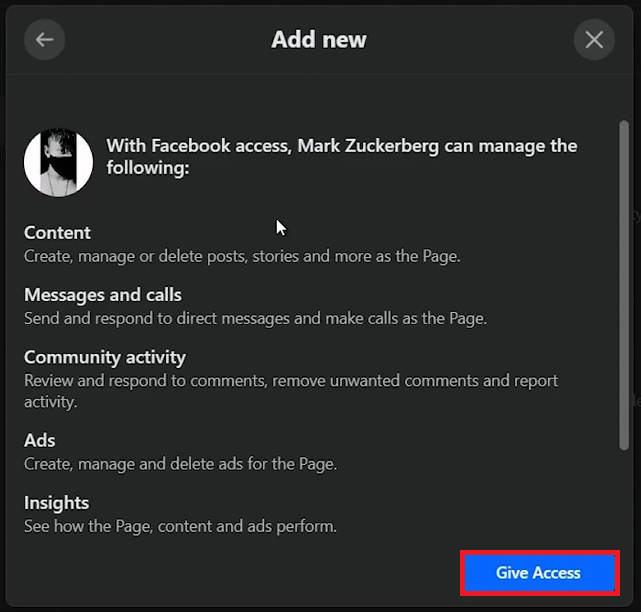This screenshot has width=641, height=612.
Task: Click Mark Zuckerberg's profile picture
Action: point(58,162)
